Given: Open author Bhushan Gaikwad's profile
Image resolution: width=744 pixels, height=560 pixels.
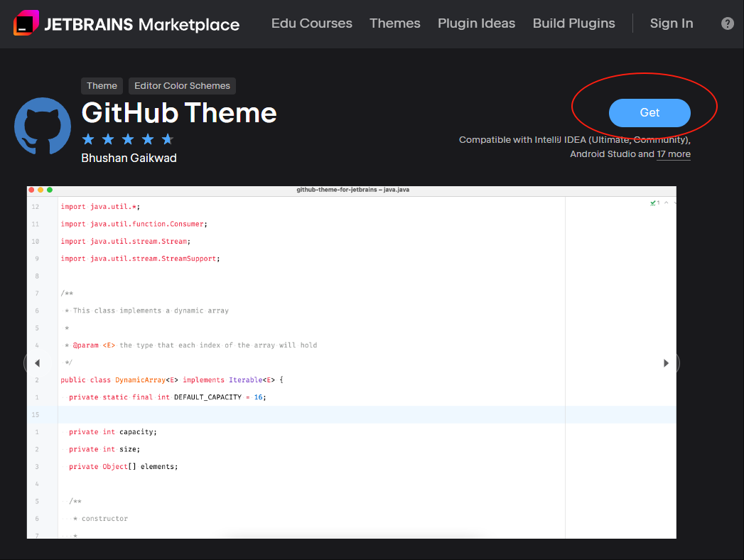Looking at the screenshot, I should [x=129, y=158].
